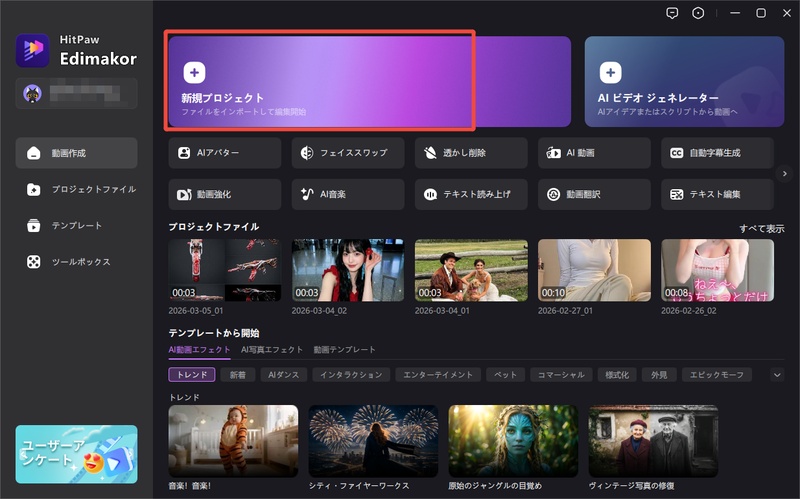The height and width of the screenshot is (499, 800).
Task: Select the 外見 category chip
Action: (659, 375)
